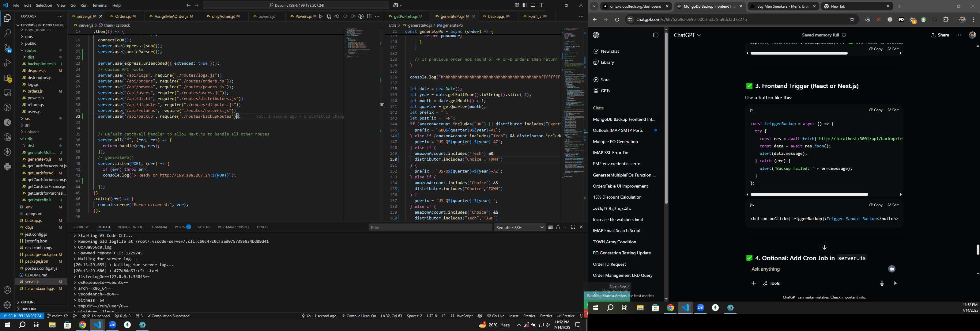
Task: Click scroll-to-bottom arrow button in ChatGPT
Action: pyautogui.click(x=824, y=247)
